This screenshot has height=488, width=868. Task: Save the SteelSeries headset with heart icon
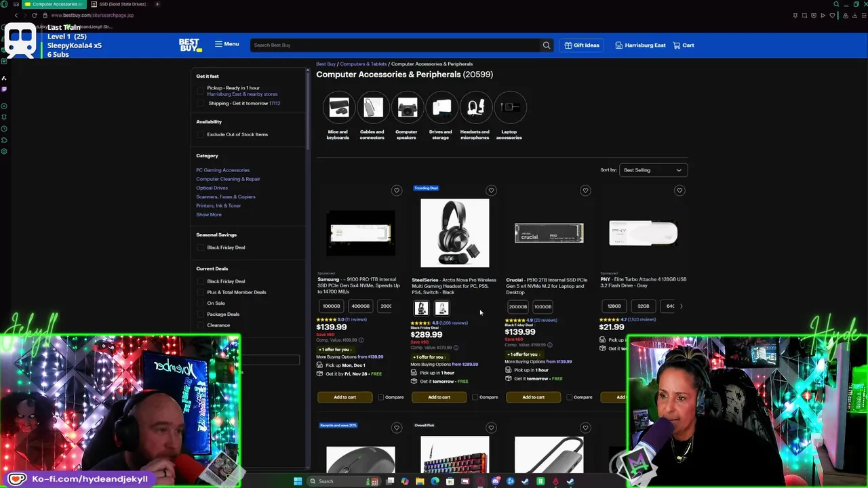[491, 190]
